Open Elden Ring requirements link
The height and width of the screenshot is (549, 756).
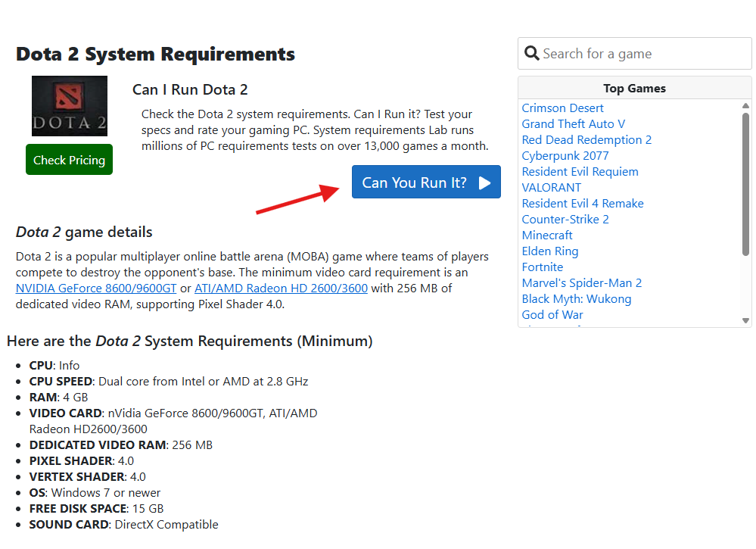click(549, 251)
